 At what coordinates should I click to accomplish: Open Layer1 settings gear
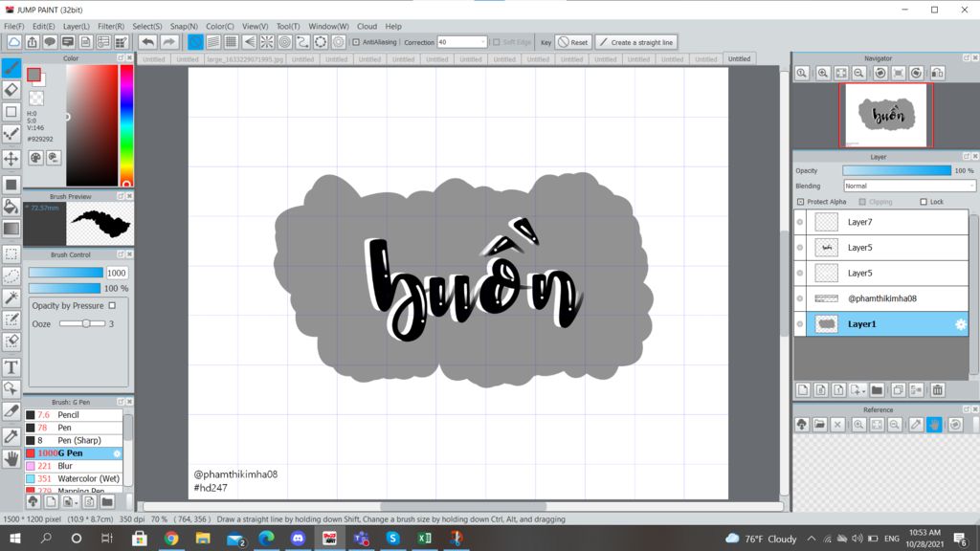click(961, 323)
